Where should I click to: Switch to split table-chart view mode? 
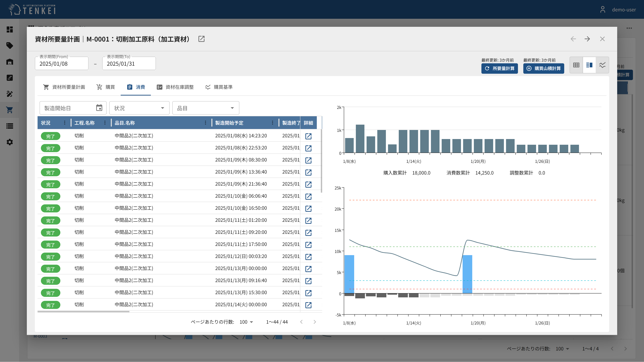click(x=589, y=65)
